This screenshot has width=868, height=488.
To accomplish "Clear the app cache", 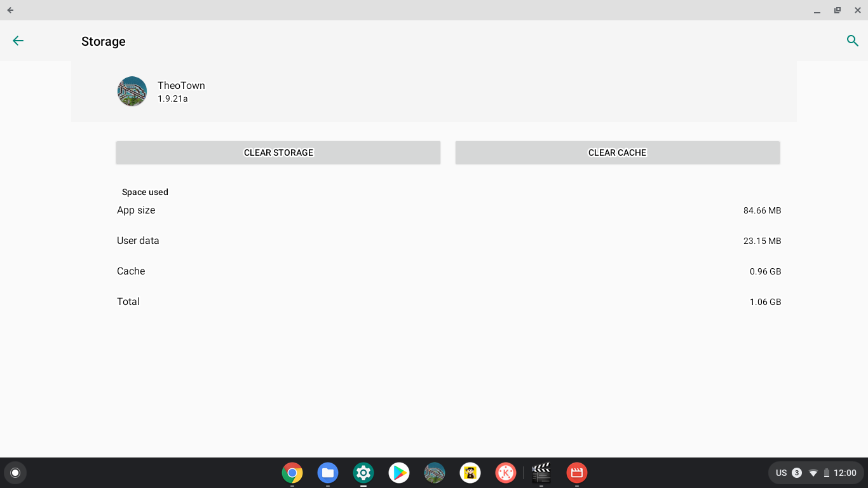I will pos(617,152).
